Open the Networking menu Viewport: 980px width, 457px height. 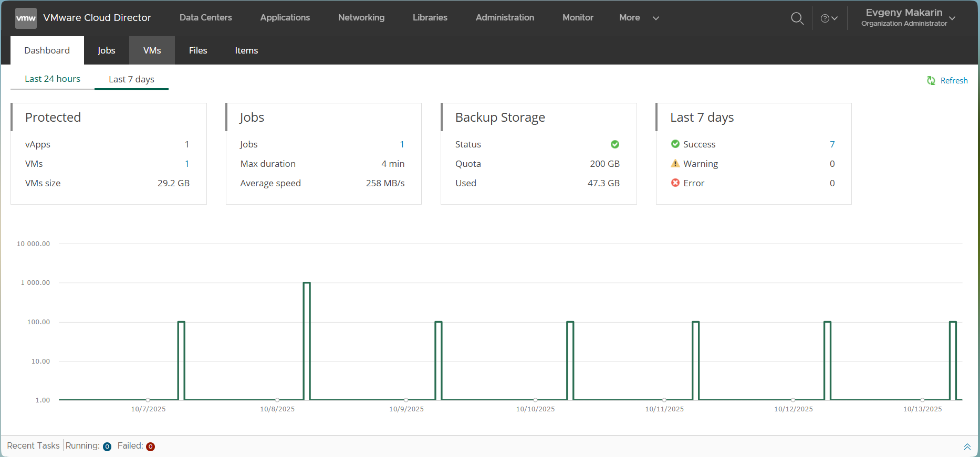click(361, 18)
